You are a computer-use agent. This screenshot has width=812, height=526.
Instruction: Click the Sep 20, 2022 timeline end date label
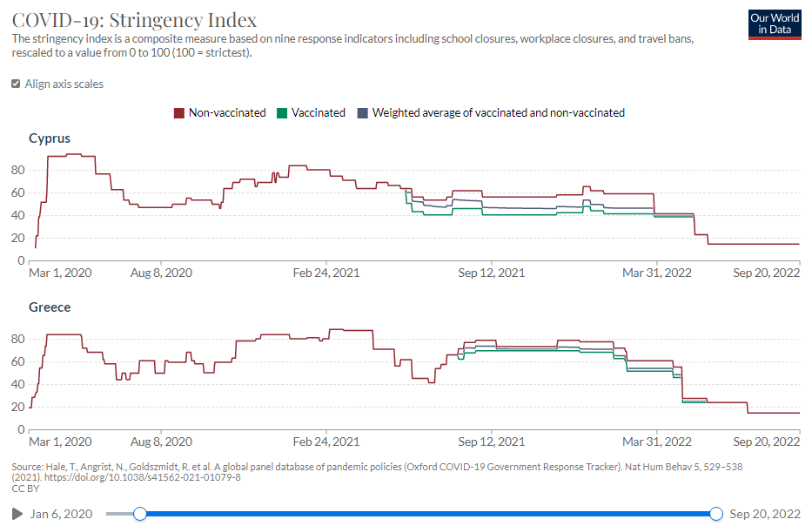[x=765, y=514]
